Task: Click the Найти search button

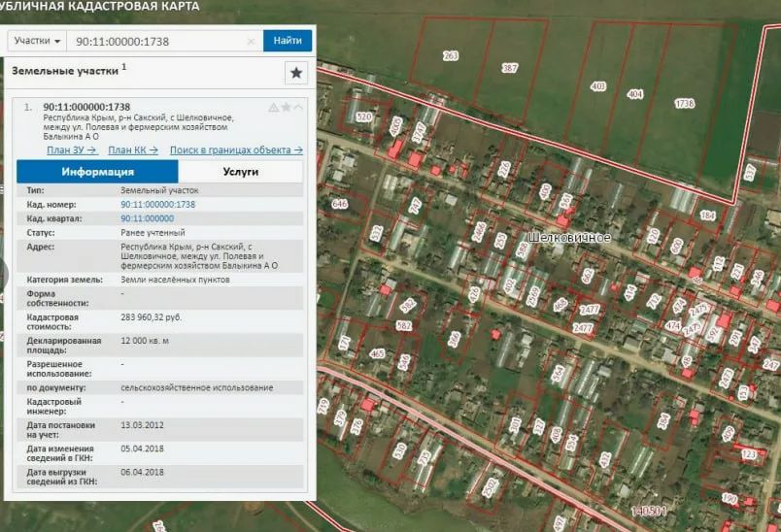Action: point(288,41)
